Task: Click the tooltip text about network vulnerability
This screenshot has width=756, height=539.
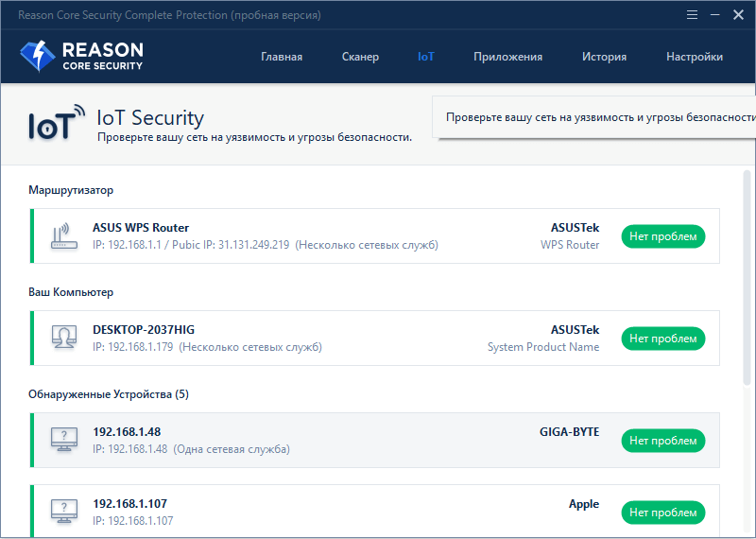Action: (600, 117)
